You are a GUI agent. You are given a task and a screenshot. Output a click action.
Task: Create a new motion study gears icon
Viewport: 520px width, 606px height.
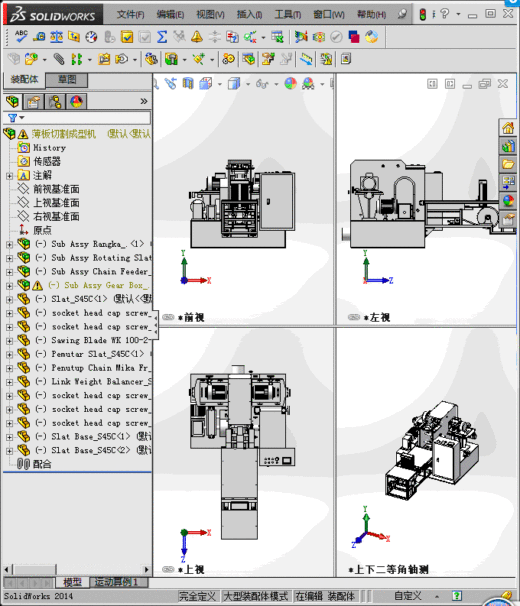click(x=228, y=59)
